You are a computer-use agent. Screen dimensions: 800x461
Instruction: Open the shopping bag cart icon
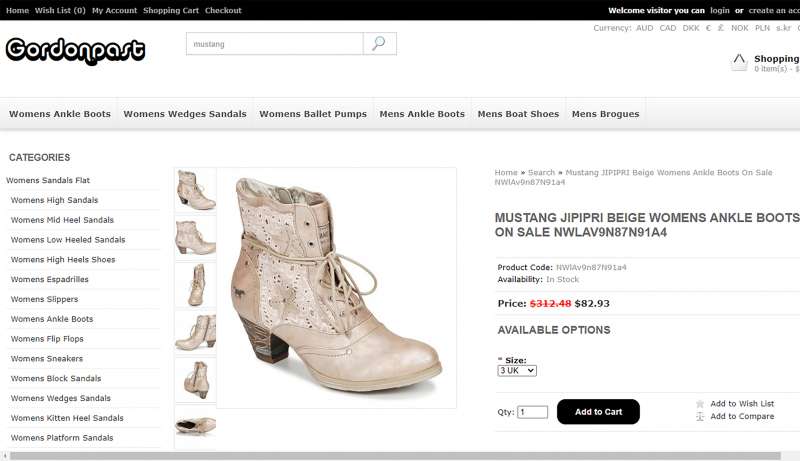click(739, 62)
